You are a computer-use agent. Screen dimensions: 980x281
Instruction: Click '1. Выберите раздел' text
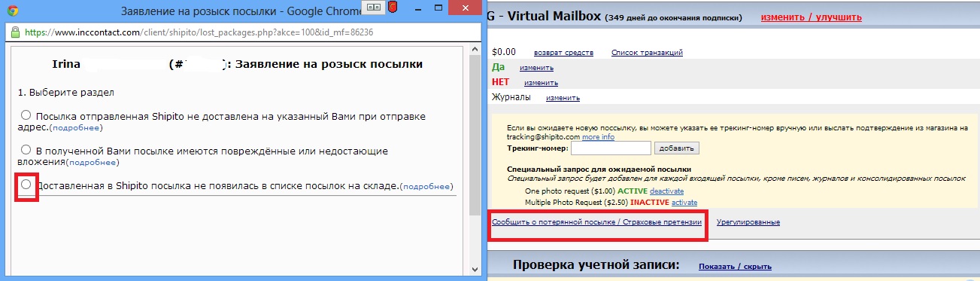coord(66,92)
